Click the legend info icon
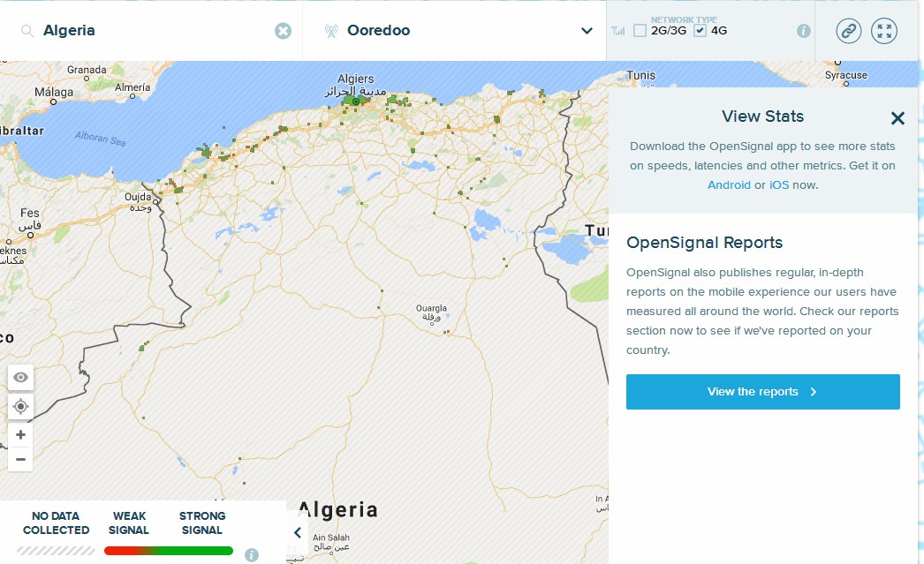This screenshot has width=924, height=564. click(x=252, y=555)
